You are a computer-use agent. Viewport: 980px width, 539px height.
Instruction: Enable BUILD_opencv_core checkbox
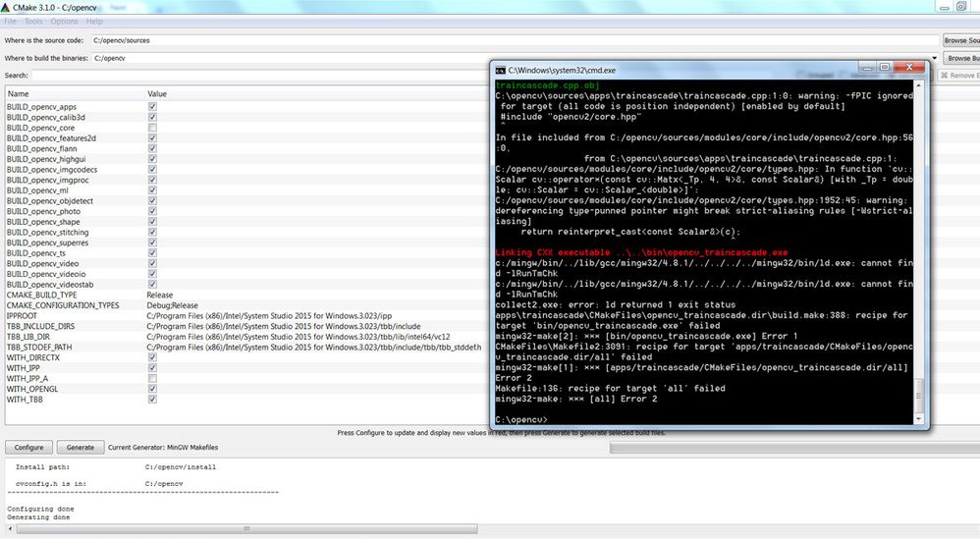click(x=152, y=128)
